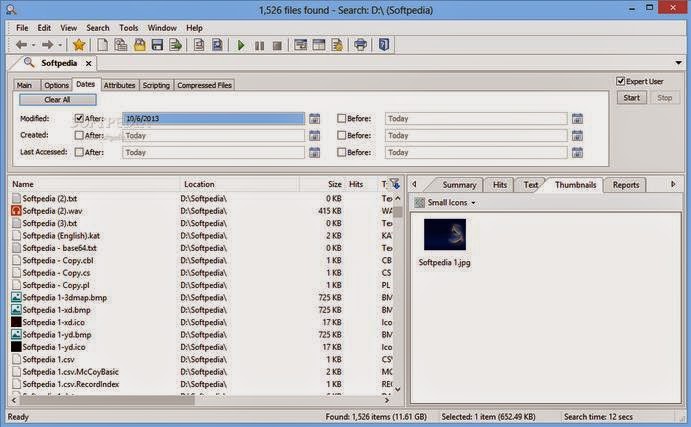Uncheck the Modified After checkbox
Screen dimensions: 691x427
[79, 118]
